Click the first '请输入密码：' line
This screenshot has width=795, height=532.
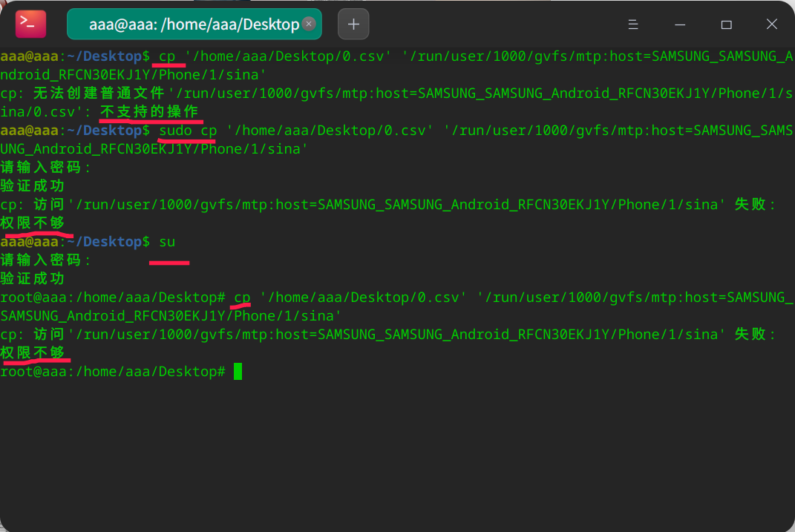pos(45,167)
